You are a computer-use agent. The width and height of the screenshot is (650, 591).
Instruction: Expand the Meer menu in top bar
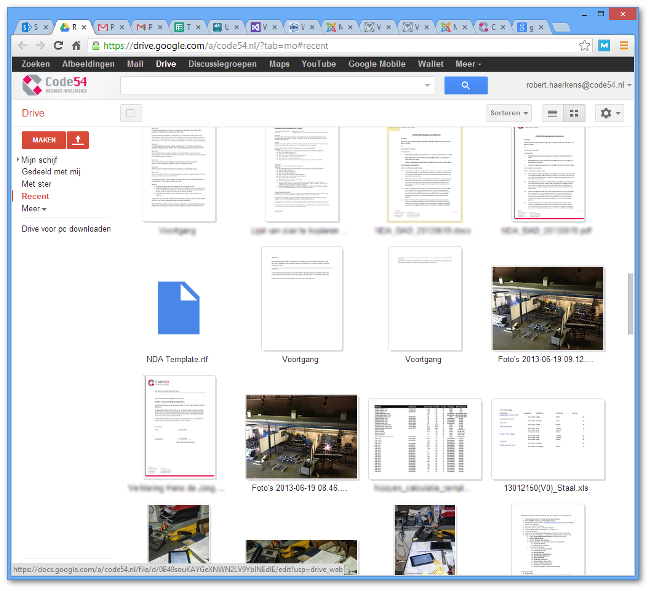[468, 64]
